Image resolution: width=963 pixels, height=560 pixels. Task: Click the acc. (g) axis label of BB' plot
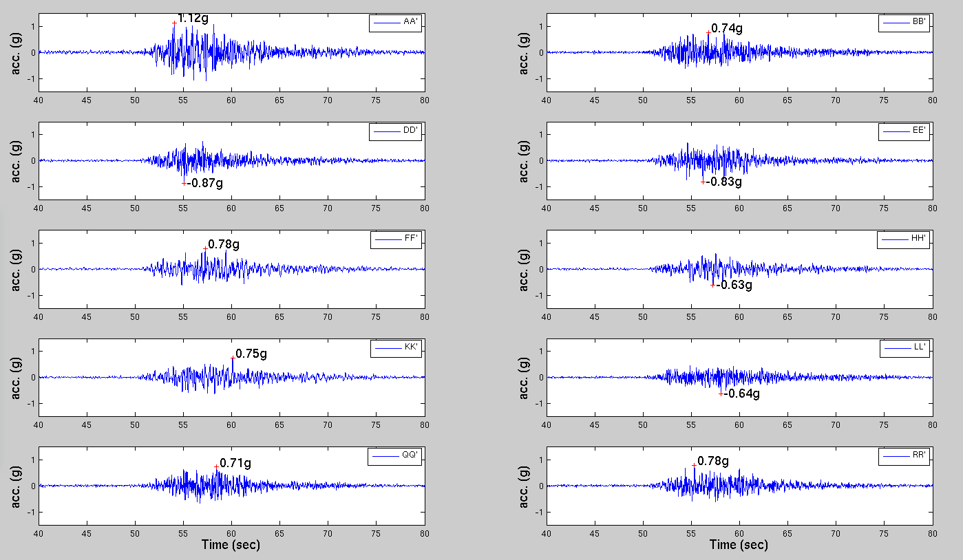(x=525, y=52)
